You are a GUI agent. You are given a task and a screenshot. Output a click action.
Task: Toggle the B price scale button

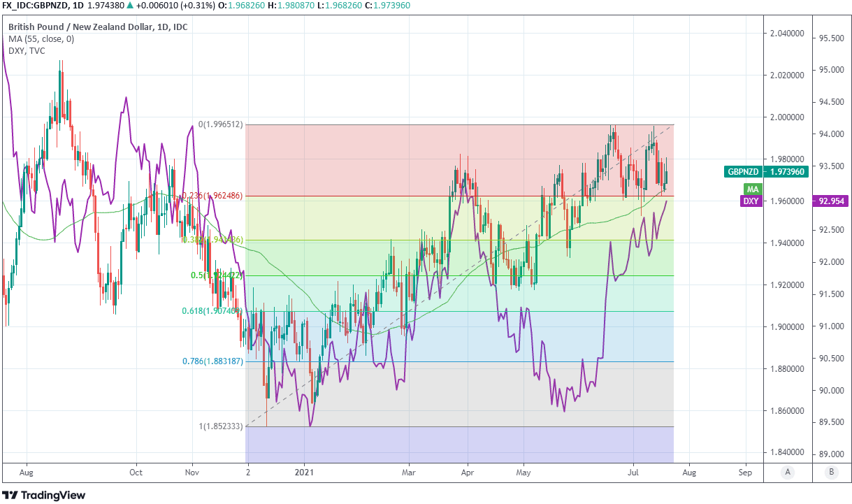(x=831, y=472)
